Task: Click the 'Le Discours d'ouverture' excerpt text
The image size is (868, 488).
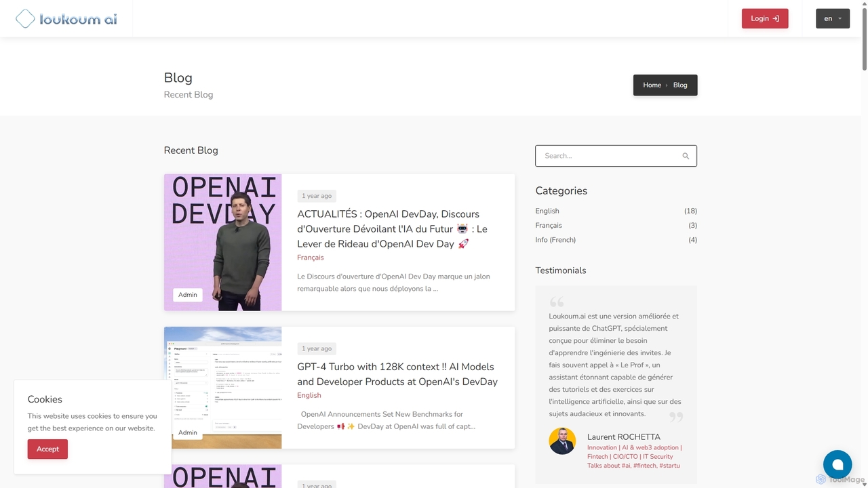Action: point(393,282)
